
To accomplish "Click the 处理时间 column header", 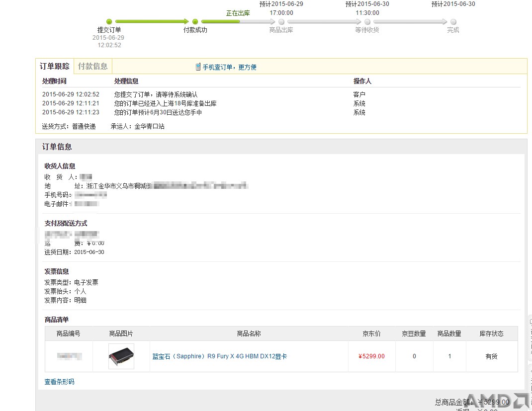I will (54, 82).
